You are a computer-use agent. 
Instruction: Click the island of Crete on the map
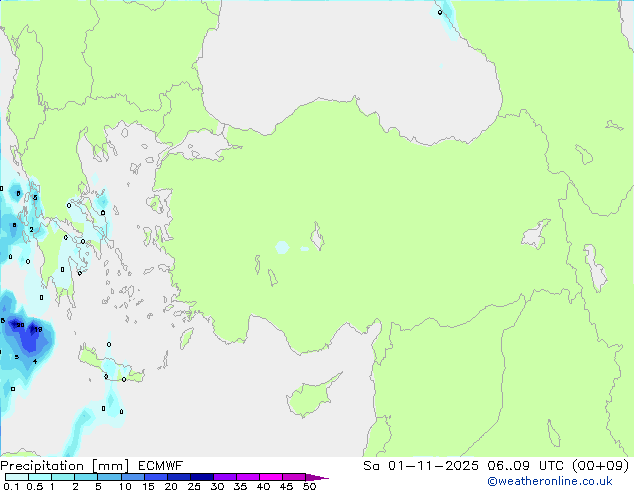109,364
